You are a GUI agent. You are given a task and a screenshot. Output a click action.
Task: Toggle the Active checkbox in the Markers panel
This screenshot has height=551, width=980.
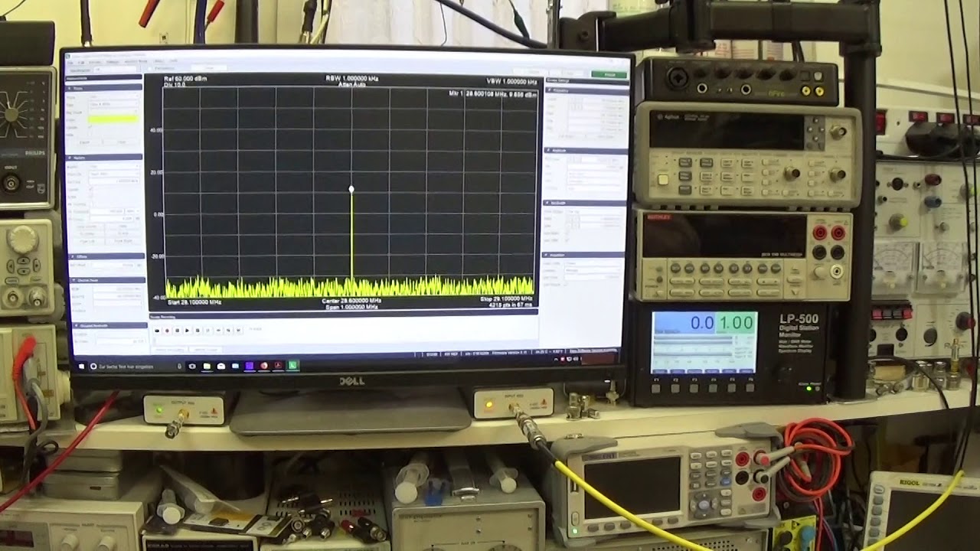[x=90, y=197]
